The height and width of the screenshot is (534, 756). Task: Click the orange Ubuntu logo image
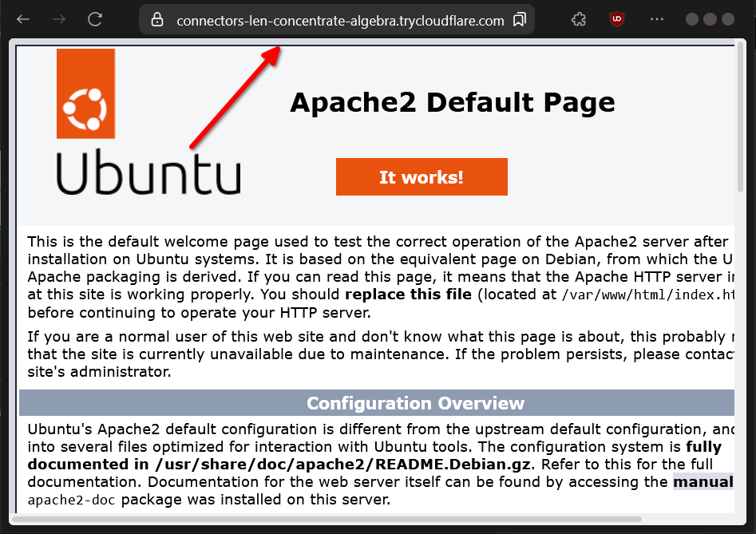pos(86,93)
